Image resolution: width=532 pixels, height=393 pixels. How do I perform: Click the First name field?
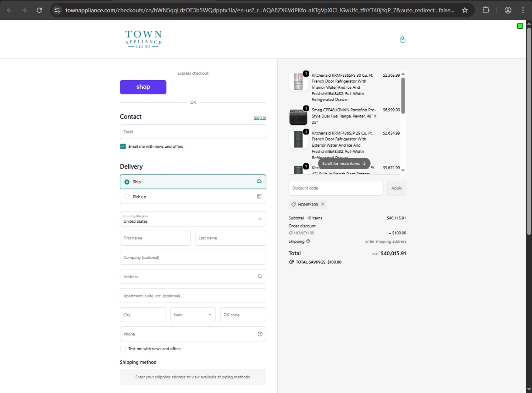coord(155,238)
